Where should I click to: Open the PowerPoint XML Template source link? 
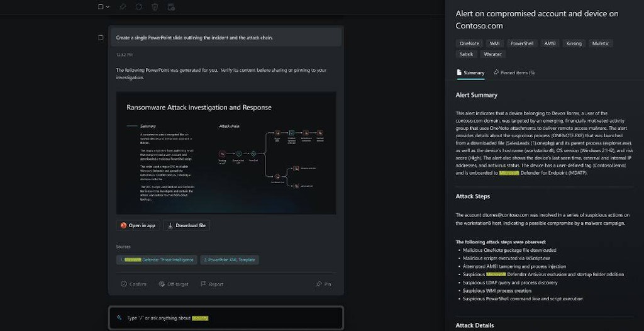click(230, 260)
